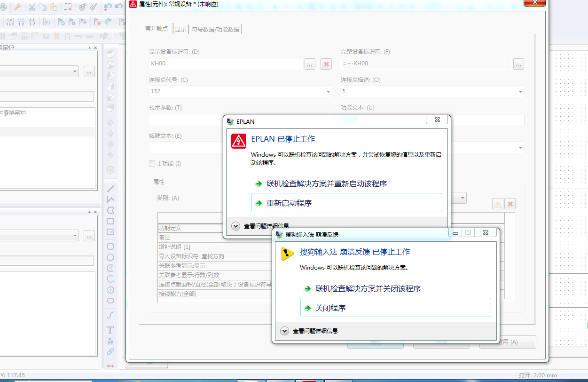This screenshot has width=588, height=382.
Task: Select the Ellipse drawing tool
Action: pyautogui.click(x=110, y=301)
